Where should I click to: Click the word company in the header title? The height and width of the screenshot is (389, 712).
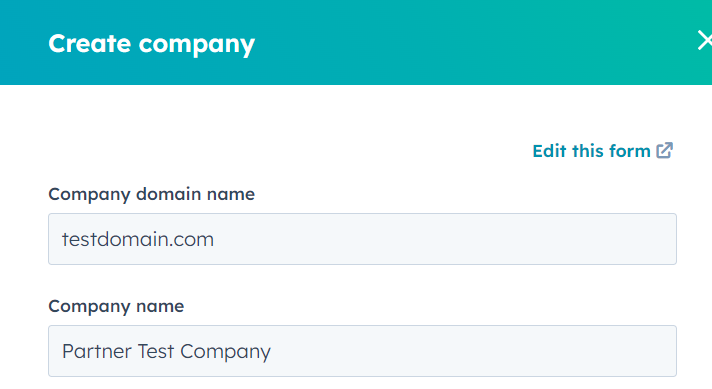197,45
